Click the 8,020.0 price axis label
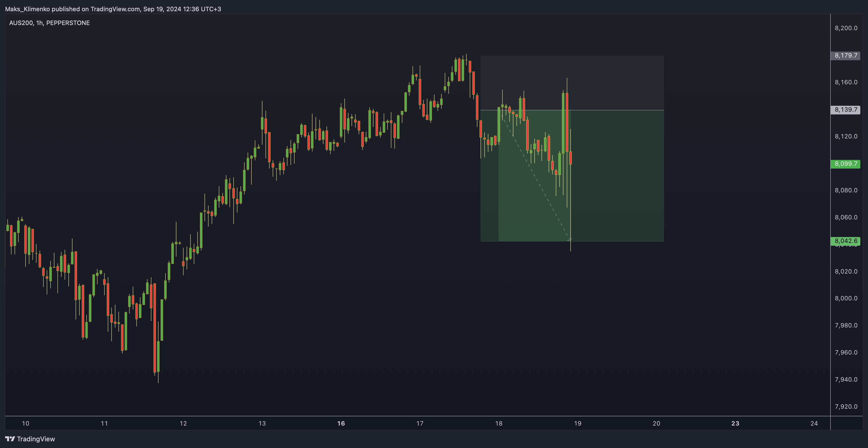This screenshot has height=448, width=868. (x=846, y=271)
